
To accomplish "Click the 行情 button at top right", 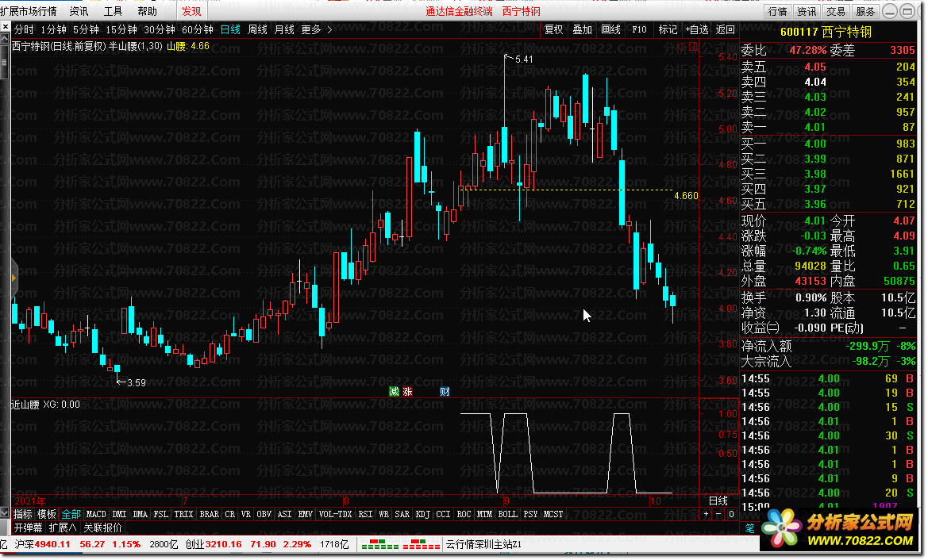I will 777,11.
